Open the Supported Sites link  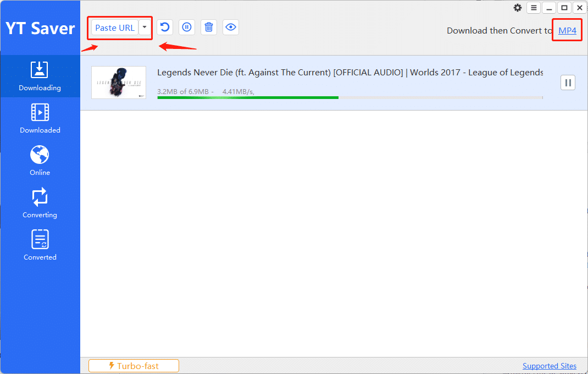550,366
